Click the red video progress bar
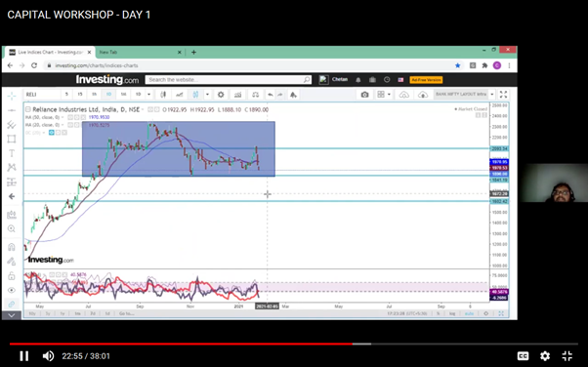This screenshot has width=588, height=367. (181, 344)
